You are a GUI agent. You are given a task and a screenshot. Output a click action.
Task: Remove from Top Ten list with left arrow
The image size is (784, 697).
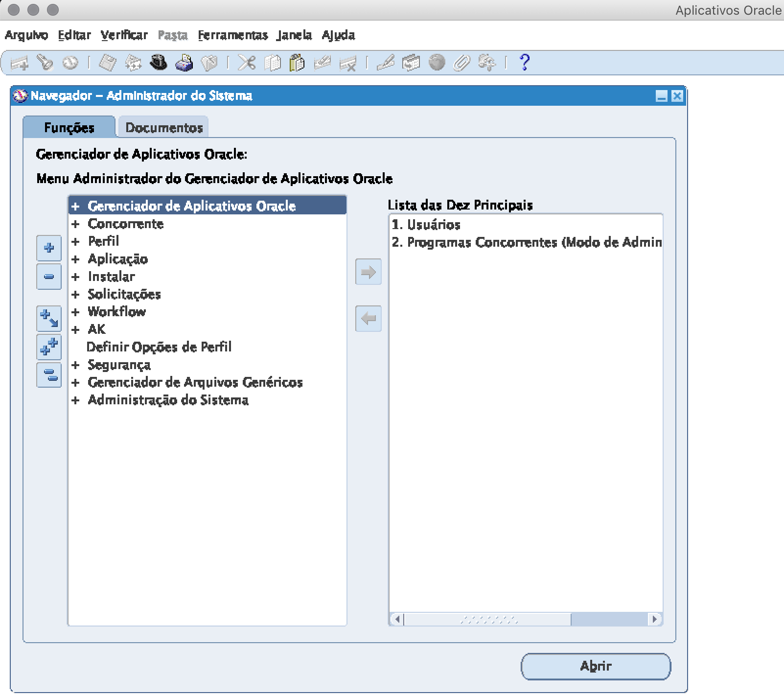[x=369, y=319]
